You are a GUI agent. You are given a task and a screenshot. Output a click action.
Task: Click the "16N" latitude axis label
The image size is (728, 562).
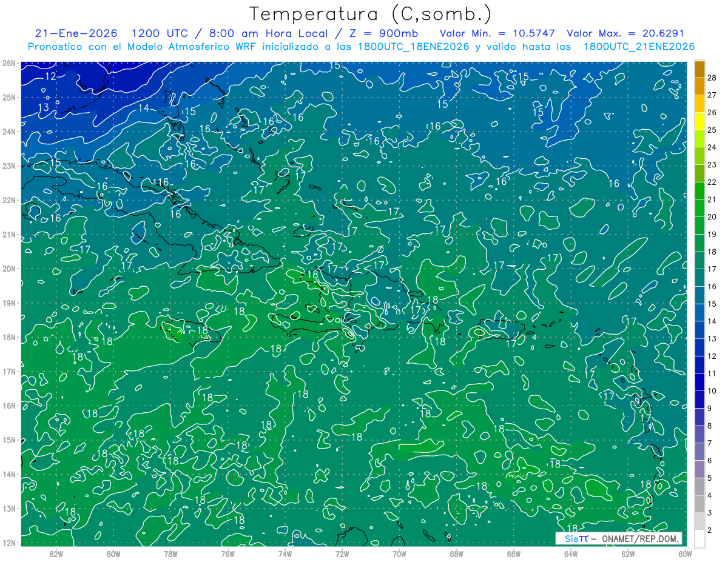[x=8, y=406]
